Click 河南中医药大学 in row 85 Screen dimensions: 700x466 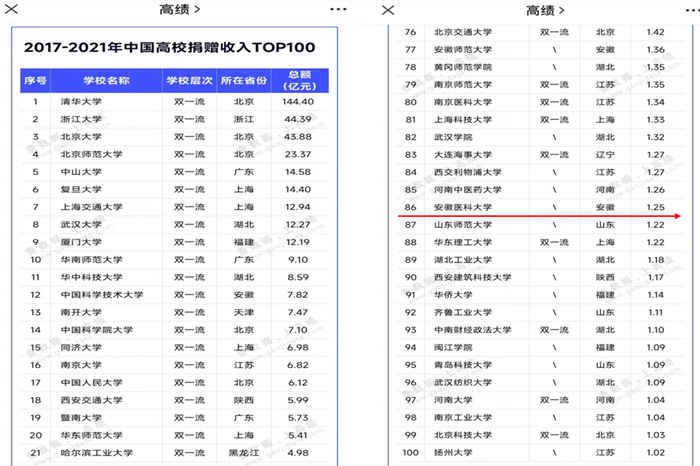(x=468, y=190)
